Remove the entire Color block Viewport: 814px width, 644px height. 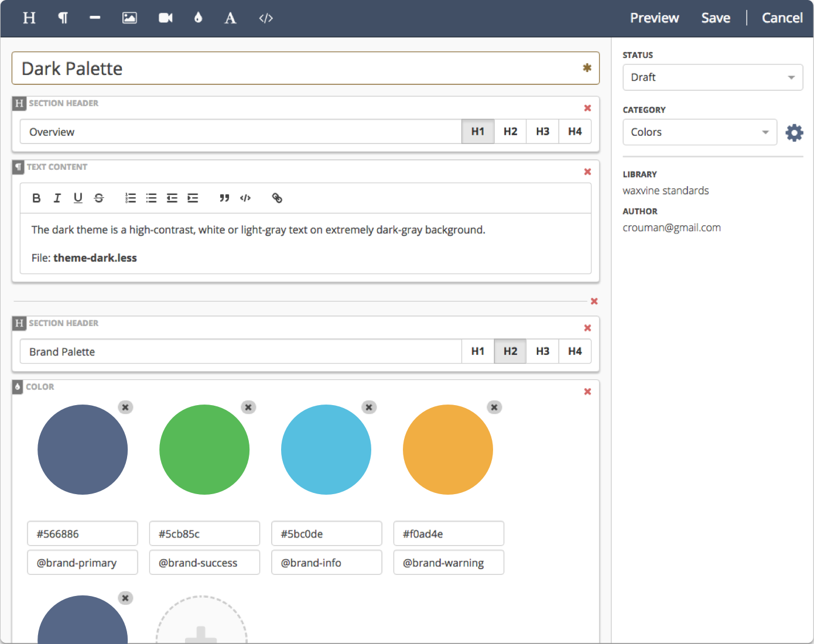pyautogui.click(x=587, y=391)
